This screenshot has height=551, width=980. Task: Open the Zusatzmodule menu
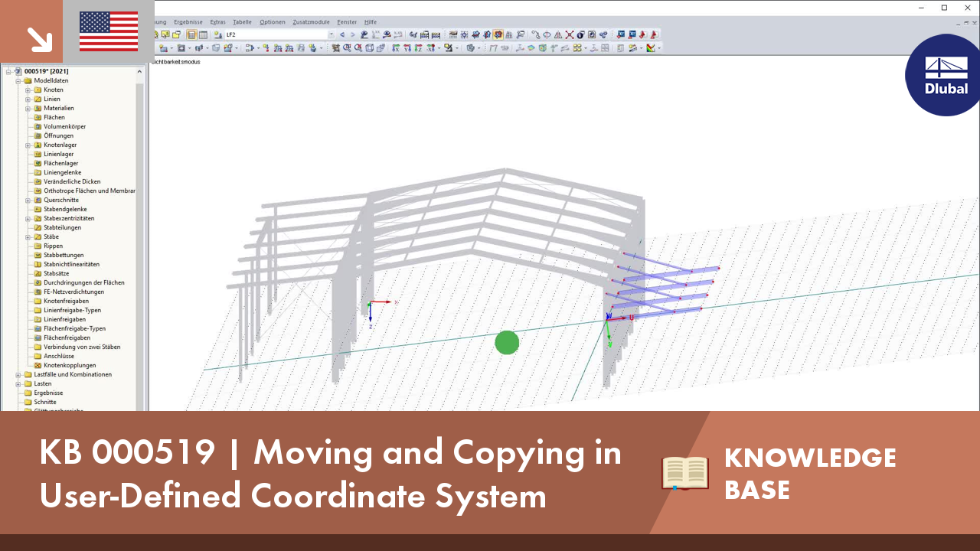[310, 21]
